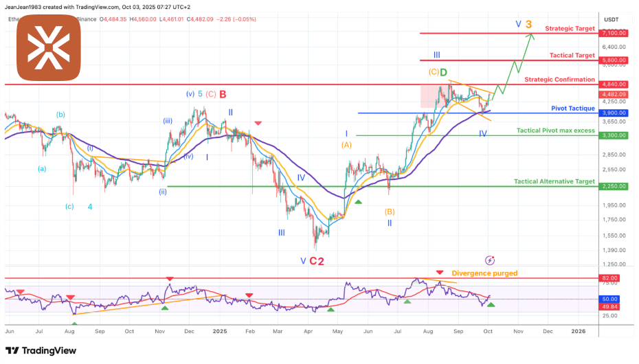
Task: Click the 3,900.00 Pivot Tactique price tag
Action: click(x=614, y=113)
